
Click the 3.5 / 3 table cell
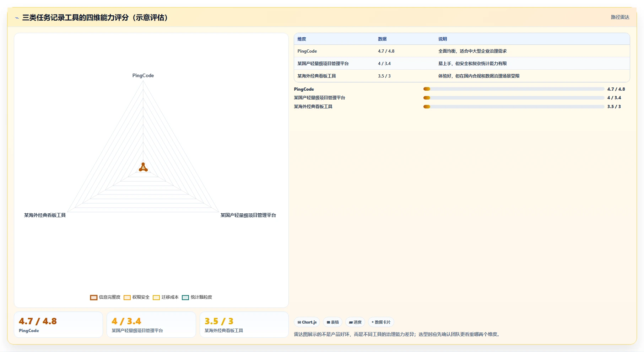(384, 76)
